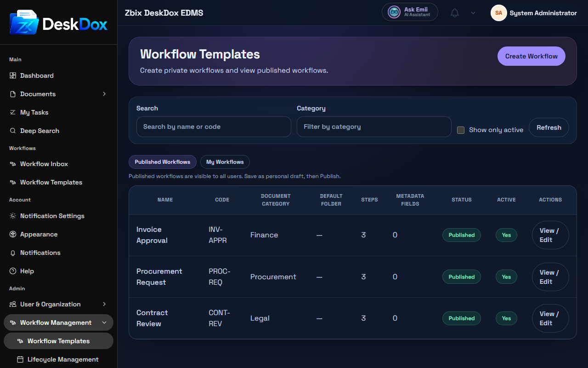Open the Ask Emii AI Assistant
This screenshot has width=588, height=368.
click(x=410, y=12)
